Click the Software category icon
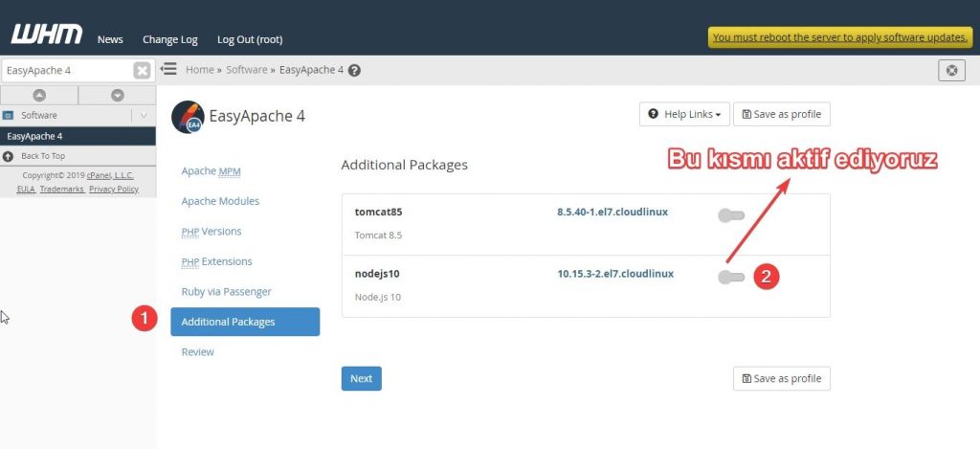The height and width of the screenshot is (449, 980). 8,116
